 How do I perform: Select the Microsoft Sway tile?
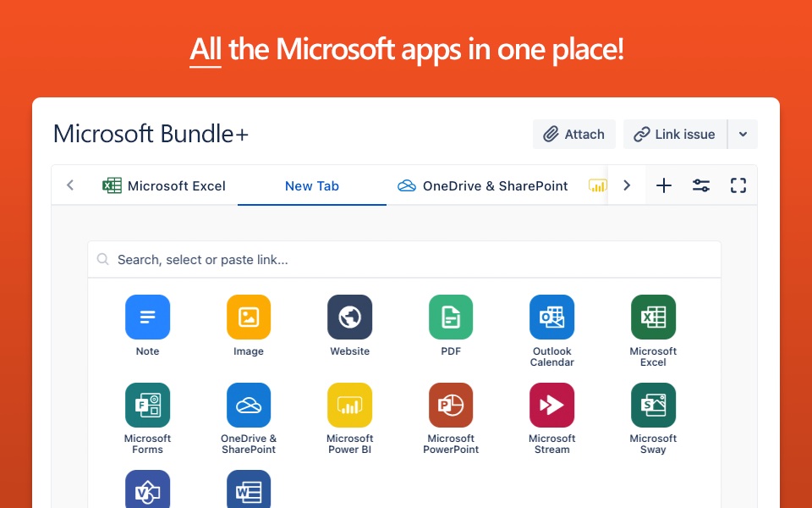tap(653, 406)
